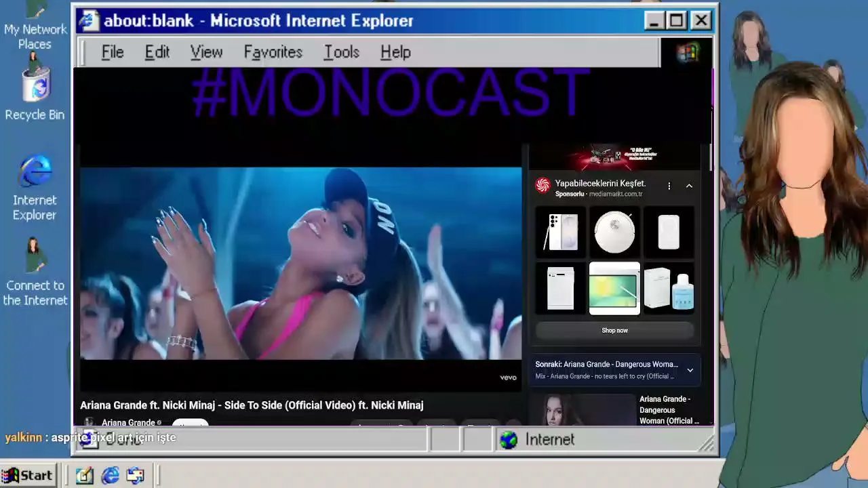Open the mediamarkt.com.tr sponsor link
Screen dimensions: 868x488
coord(616,194)
